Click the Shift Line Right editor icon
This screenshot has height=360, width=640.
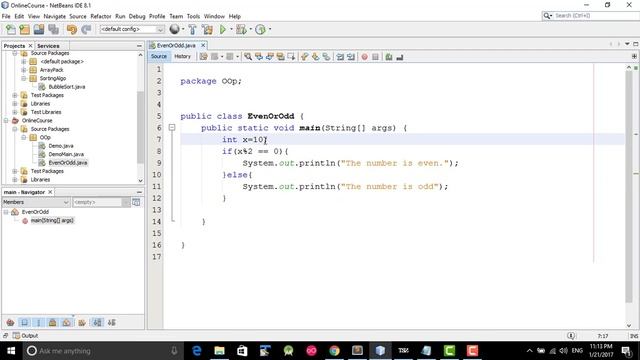(351, 57)
